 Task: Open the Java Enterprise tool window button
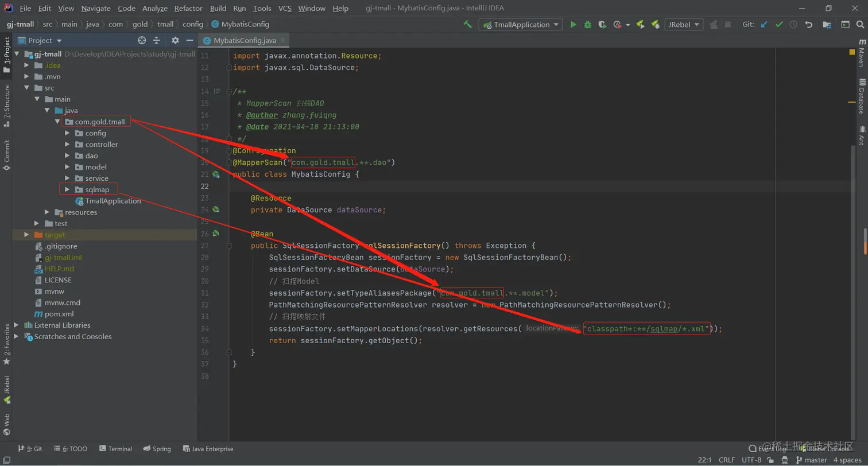208,449
